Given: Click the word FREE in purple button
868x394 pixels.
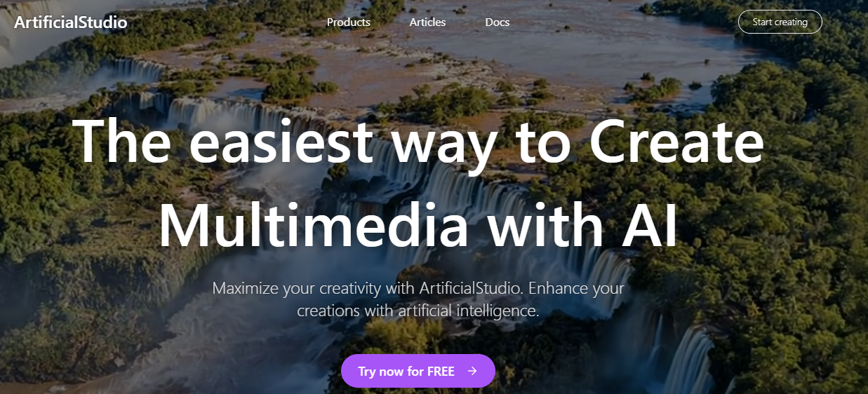Looking at the screenshot, I should pyautogui.click(x=441, y=372).
